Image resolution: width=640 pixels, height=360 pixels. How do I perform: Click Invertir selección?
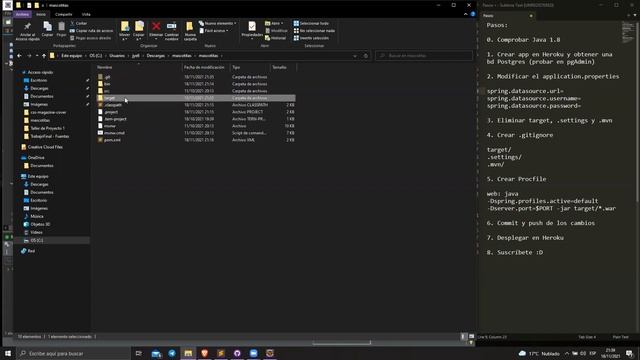[x=311, y=38]
